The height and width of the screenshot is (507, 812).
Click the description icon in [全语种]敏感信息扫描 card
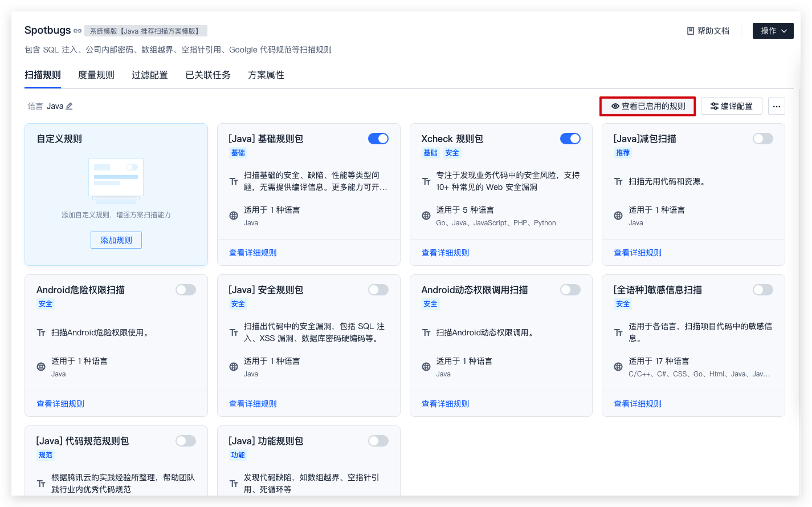tap(618, 332)
